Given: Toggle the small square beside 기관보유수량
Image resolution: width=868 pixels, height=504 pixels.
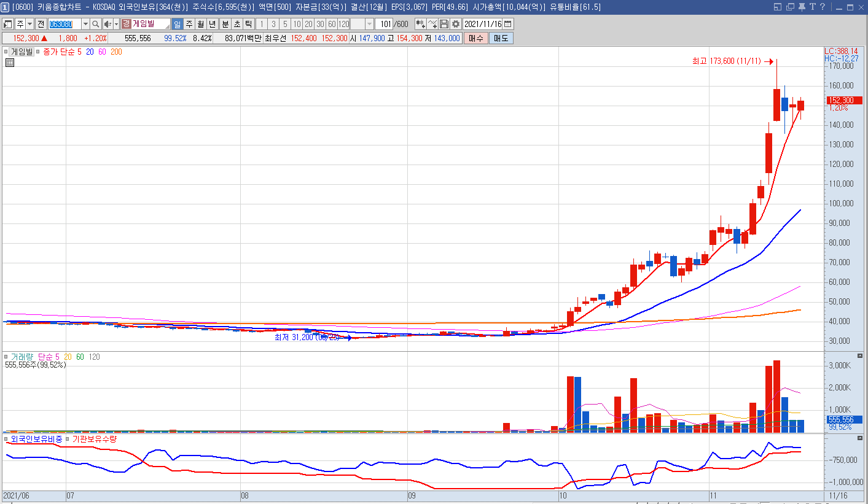Looking at the screenshot, I should coord(68,440).
